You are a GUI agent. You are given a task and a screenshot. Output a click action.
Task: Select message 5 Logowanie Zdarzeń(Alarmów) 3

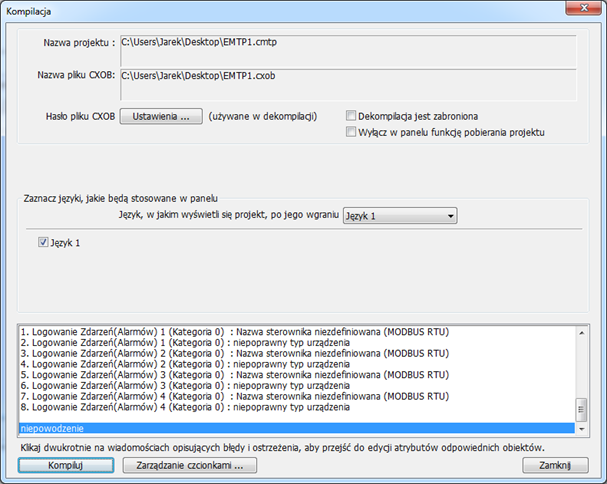tap(297, 375)
